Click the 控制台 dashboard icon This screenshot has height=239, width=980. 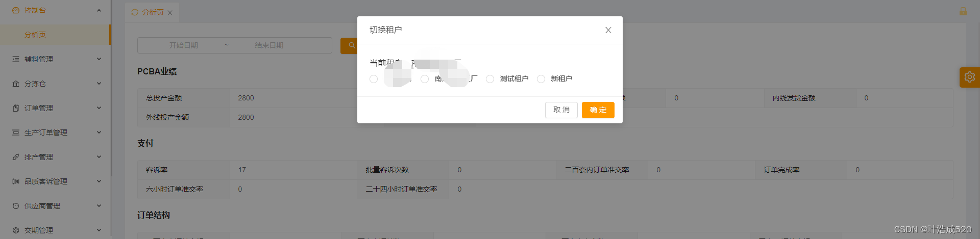tap(16, 10)
